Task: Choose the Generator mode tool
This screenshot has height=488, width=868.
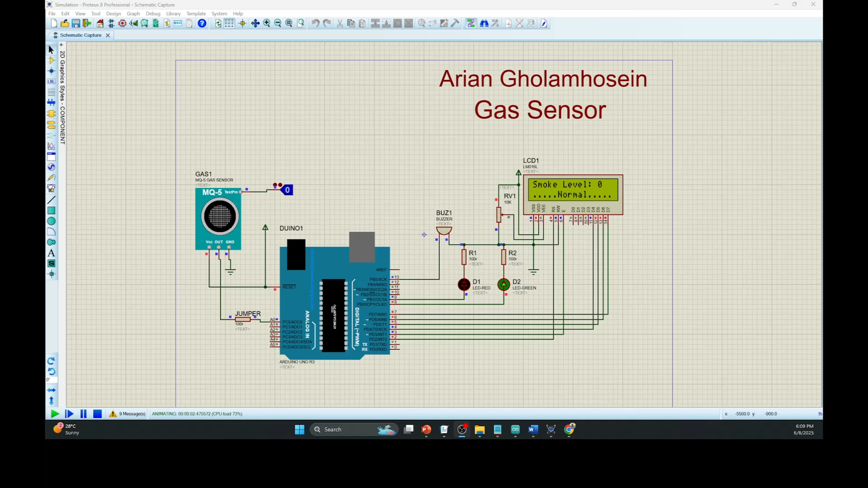Action: [51, 167]
